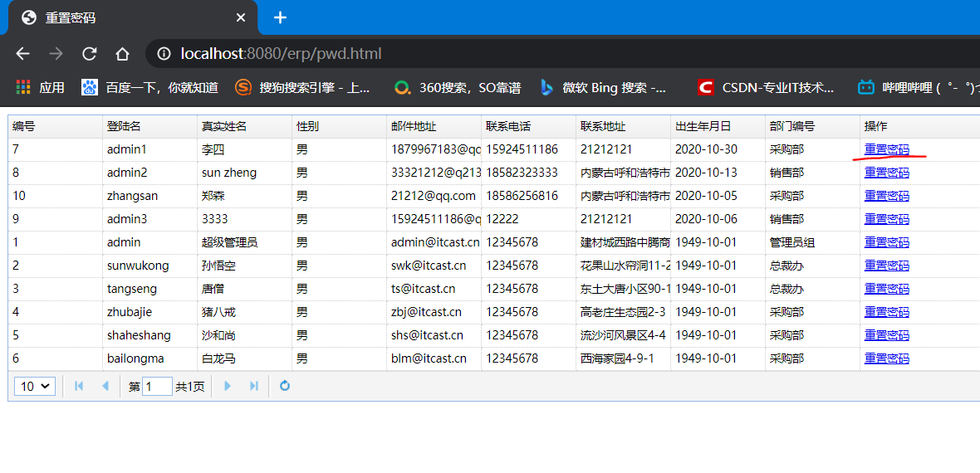Click the name cell sun zheng
This screenshot has width=980, height=473.
[244, 173]
